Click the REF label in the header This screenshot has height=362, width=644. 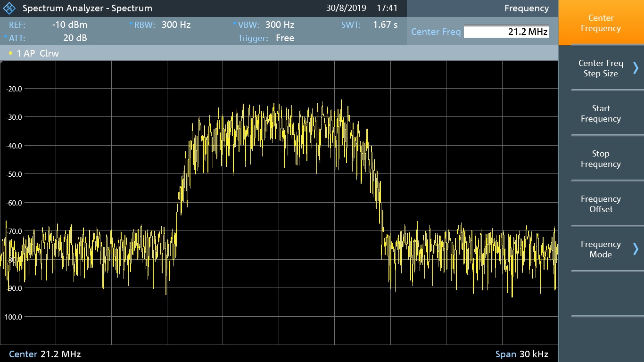17,25
